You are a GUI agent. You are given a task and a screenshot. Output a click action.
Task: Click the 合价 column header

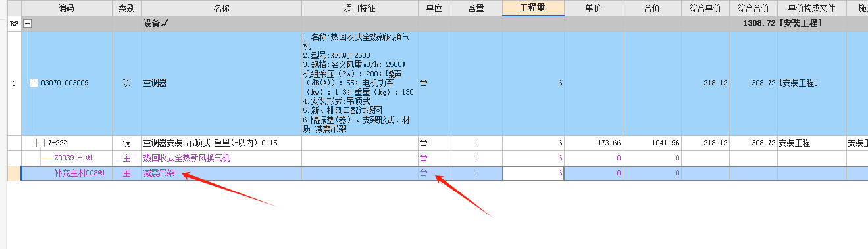(652, 8)
